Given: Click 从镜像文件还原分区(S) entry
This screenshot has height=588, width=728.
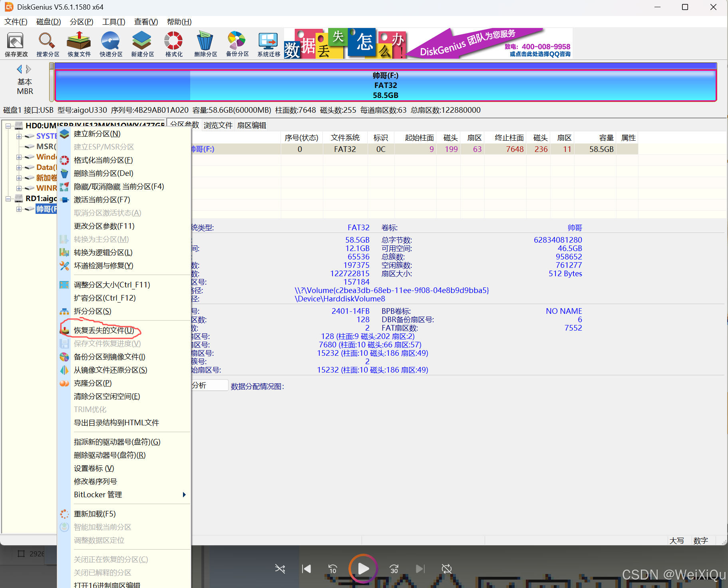Looking at the screenshot, I should (124, 370).
